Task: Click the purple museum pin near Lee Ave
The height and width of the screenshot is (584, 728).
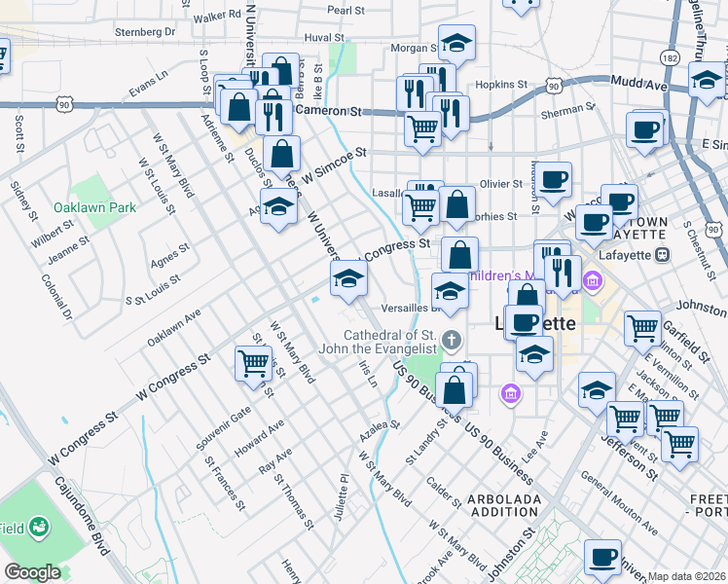Action: point(511,394)
